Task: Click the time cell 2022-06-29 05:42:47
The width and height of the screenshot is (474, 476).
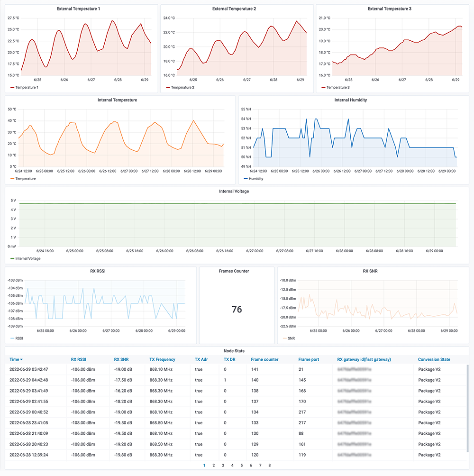Action: (x=29, y=369)
